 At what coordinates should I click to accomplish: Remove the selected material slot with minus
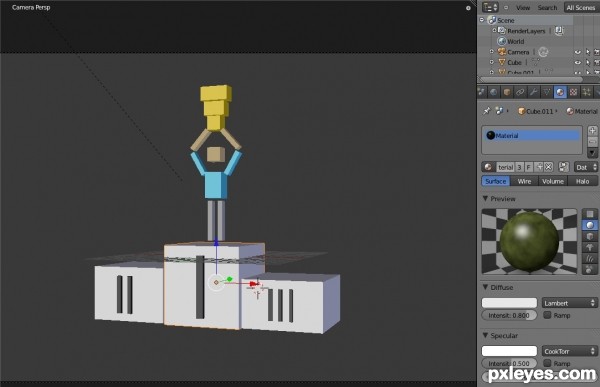(x=592, y=142)
